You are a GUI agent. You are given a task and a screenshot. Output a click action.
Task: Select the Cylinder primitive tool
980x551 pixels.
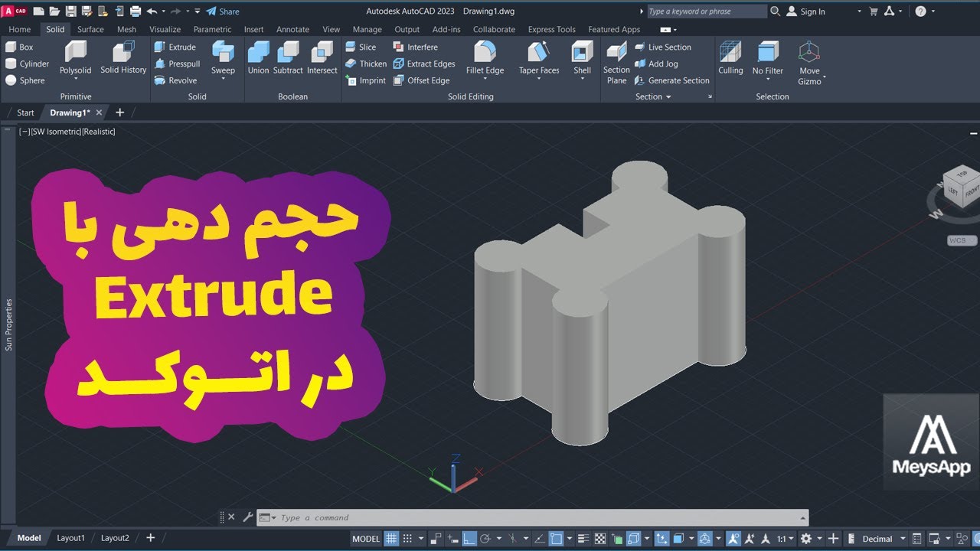point(27,64)
